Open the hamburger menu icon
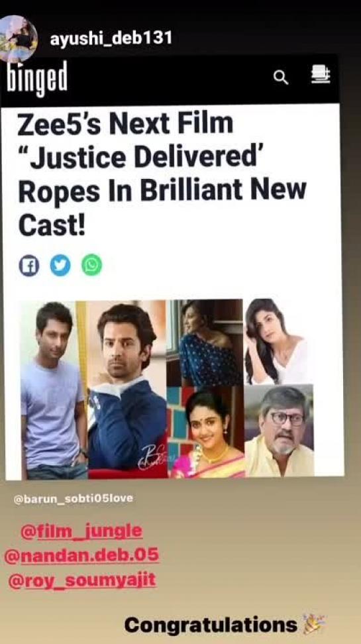 321,75
